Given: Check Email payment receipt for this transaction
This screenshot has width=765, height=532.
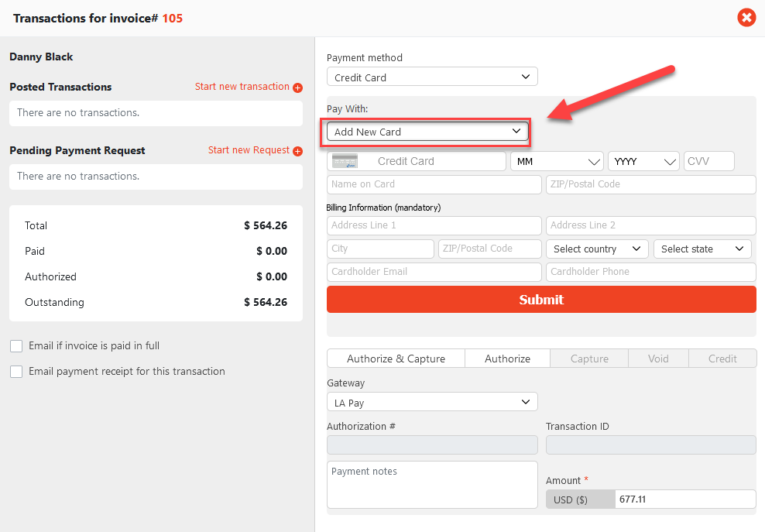Looking at the screenshot, I should pyautogui.click(x=16, y=372).
